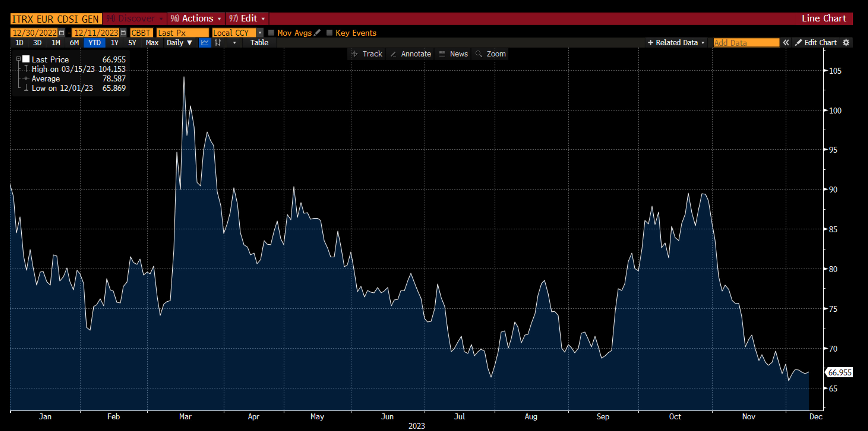Click the Table view button
The image size is (868, 431).
coord(259,43)
